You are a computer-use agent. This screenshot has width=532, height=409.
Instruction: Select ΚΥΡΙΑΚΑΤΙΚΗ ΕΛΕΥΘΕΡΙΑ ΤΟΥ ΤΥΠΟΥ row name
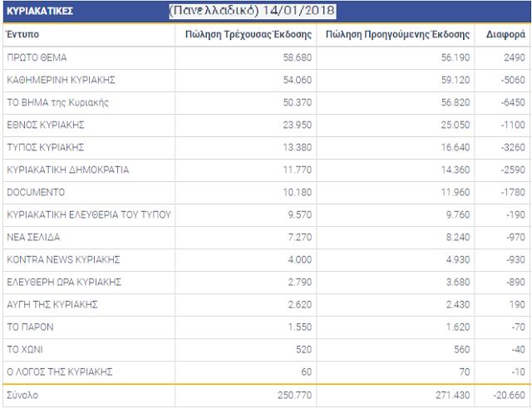tap(89, 214)
